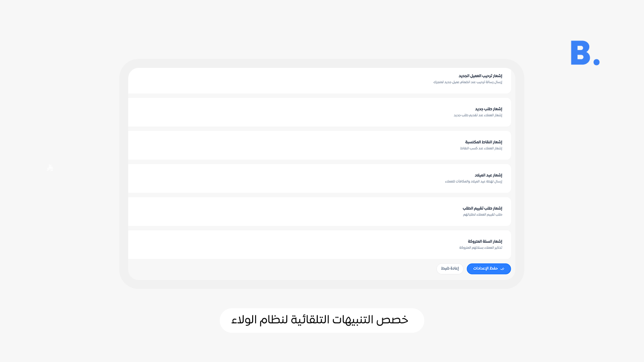Click the blue dot beside the B logo

(596, 62)
